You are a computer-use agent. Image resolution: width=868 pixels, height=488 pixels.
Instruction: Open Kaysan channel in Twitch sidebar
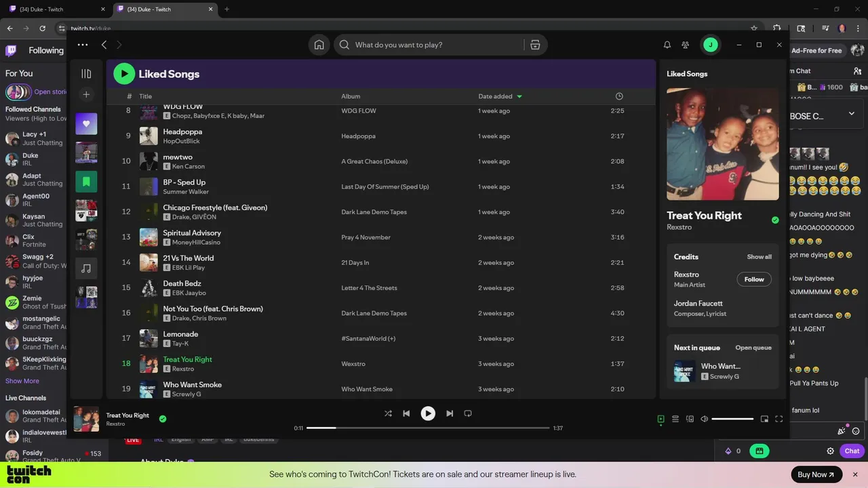[35, 220]
